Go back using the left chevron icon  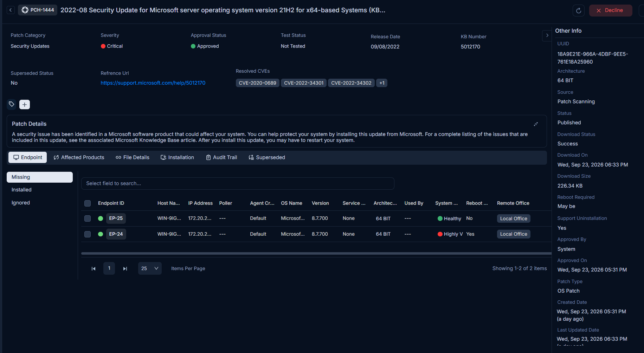[11, 10]
